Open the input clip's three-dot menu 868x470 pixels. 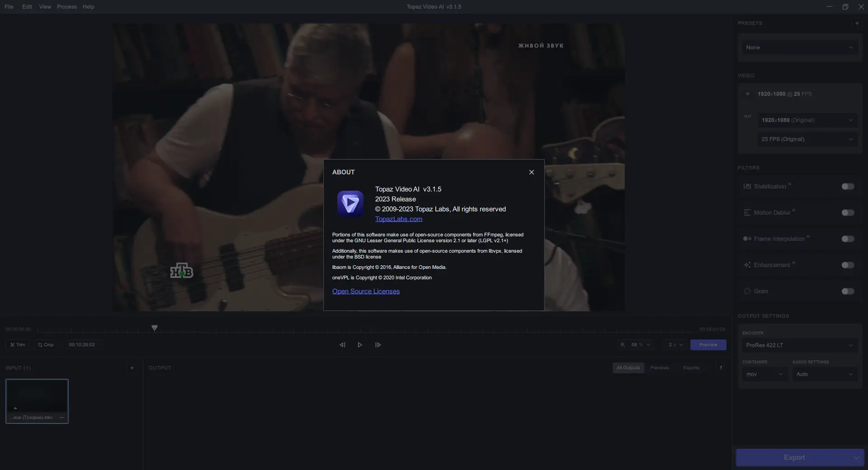[x=61, y=418]
